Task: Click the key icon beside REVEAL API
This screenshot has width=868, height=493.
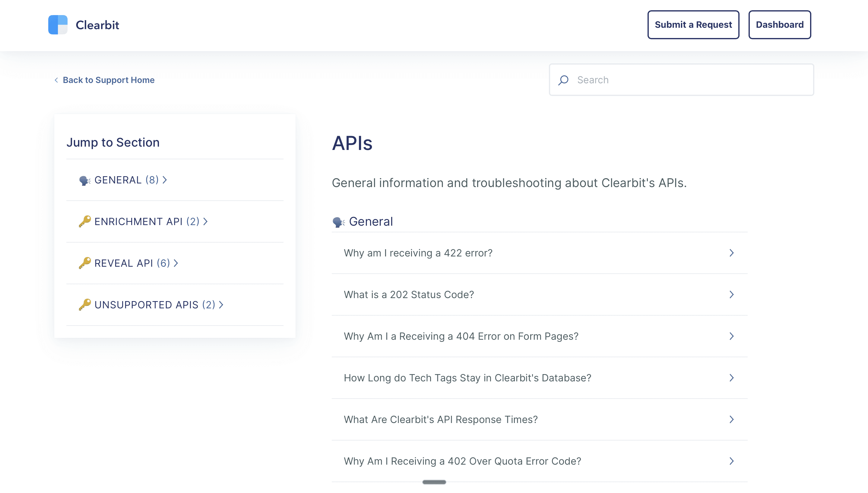Action: 85,263
